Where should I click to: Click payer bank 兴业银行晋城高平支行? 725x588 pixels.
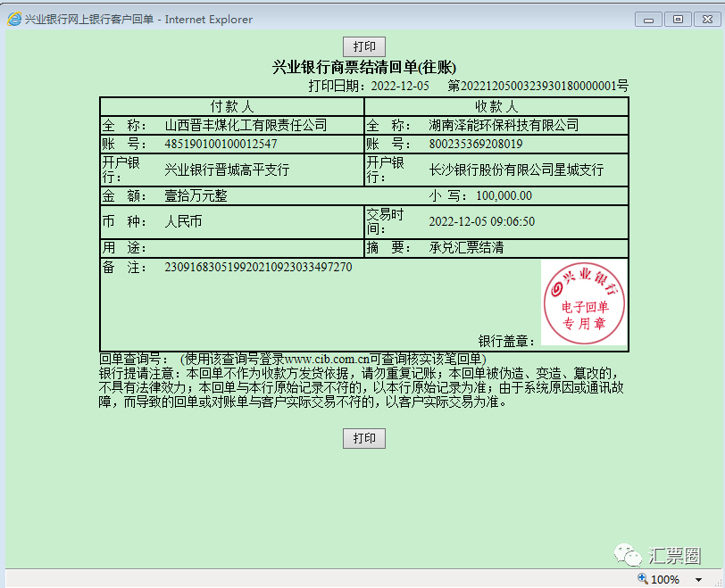click(x=227, y=170)
